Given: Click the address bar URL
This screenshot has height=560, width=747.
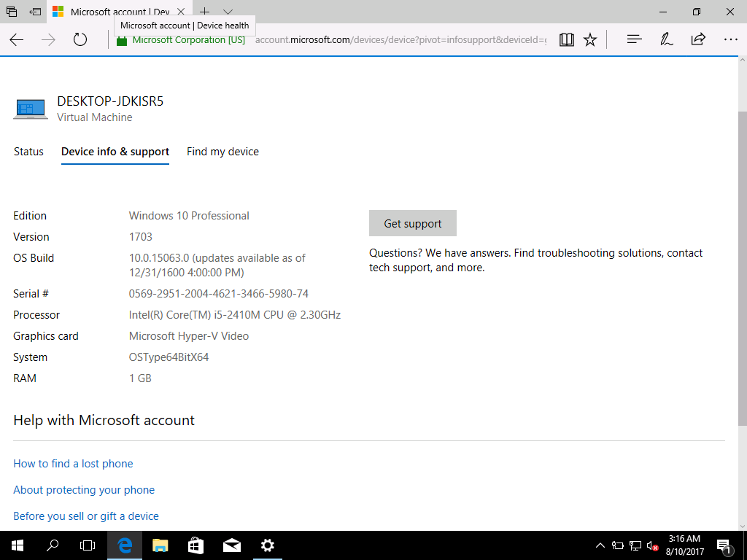Looking at the screenshot, I should click(x=400, y=40).
